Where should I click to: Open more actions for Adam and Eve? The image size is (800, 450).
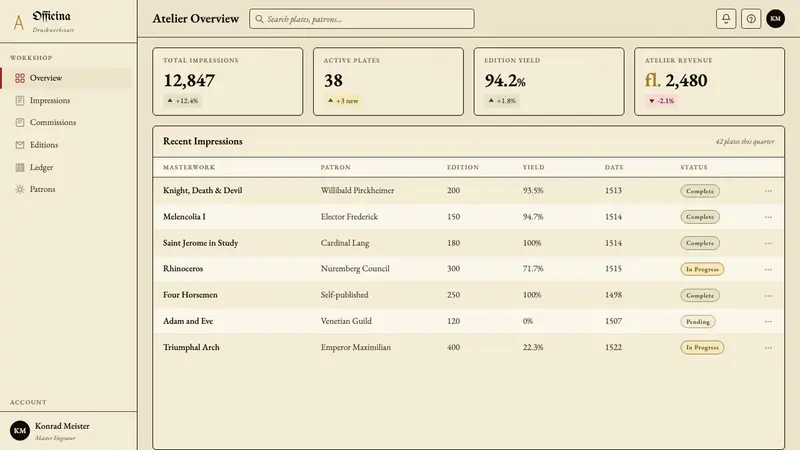[768, 321]
